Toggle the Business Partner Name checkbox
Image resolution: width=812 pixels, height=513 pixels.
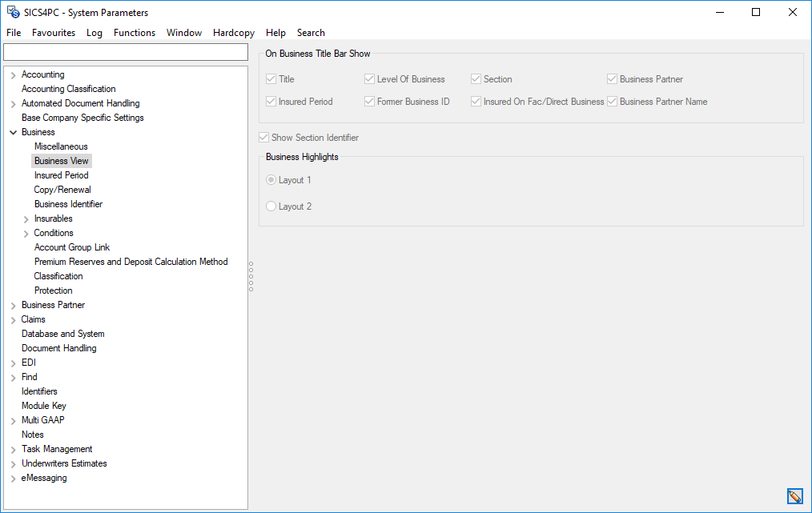(613, 101)
